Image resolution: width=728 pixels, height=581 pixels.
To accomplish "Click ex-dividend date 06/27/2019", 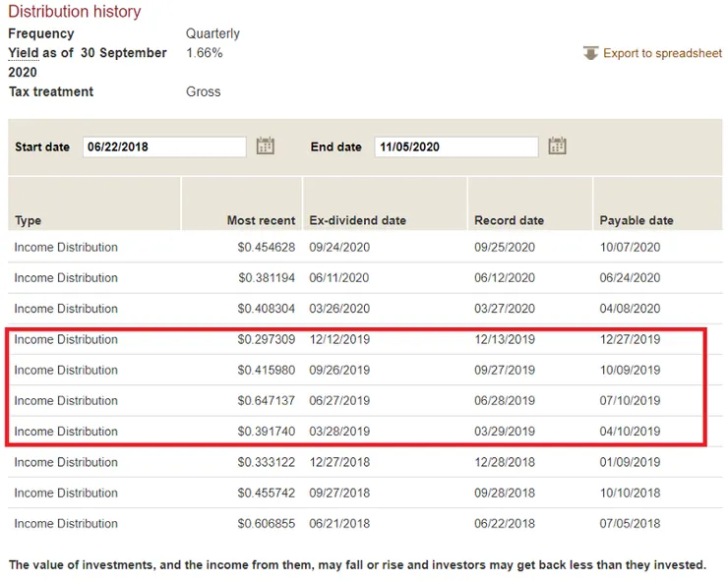I will (x=339, y=400).
